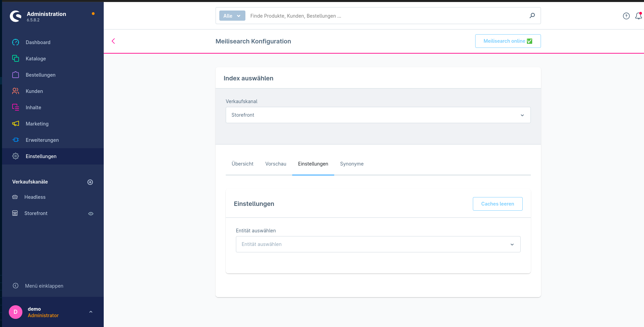Select the Einstellungen tab
Screen dimensions: 644x327
(313, 164)
